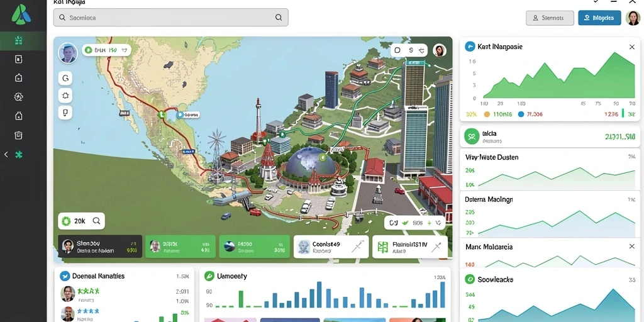644x322 pixels.
Task: Select the dark Stenooy card
Action: [100, 247]
